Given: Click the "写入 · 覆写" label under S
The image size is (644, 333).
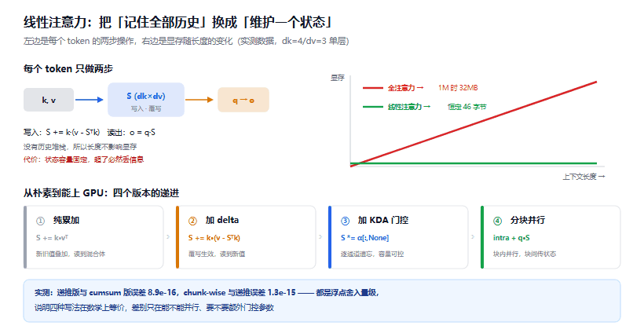Looking at the screenshot, I should [x=146, y=109].
